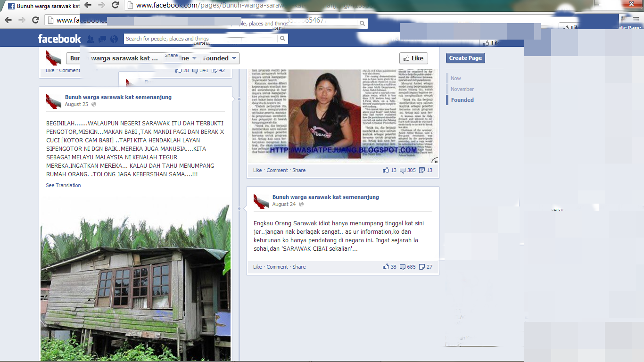The width and height of the screenshot is (644, 362).
Task: Click the page avatar next to the page name dropdown
Action: tap(53, 58)
